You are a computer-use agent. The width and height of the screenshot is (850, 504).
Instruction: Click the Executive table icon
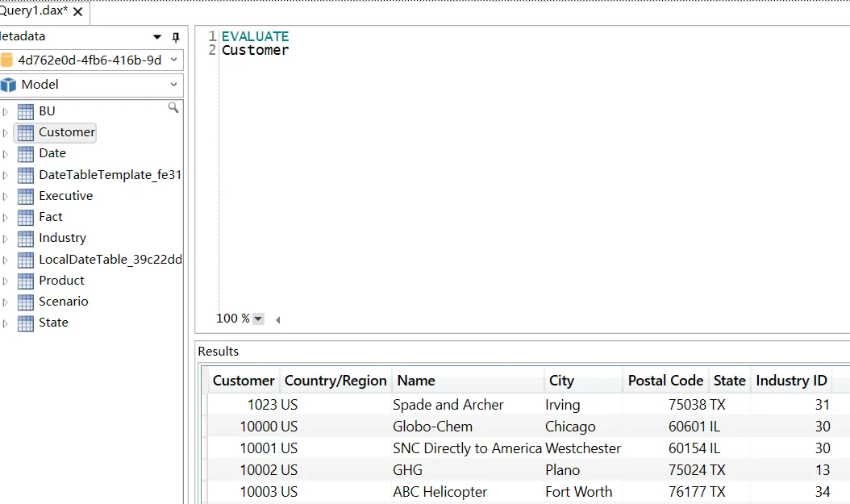(x=26, y=196)
